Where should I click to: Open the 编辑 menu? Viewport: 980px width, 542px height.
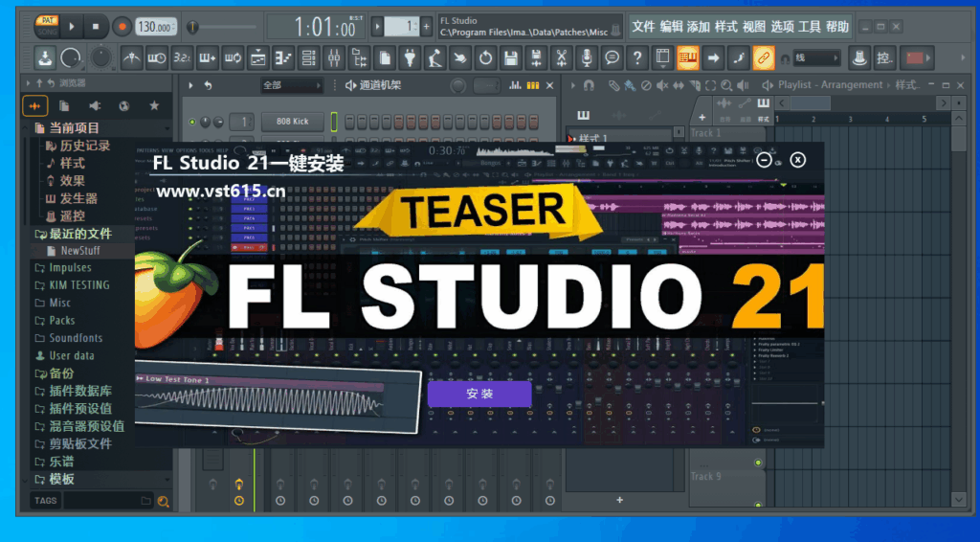click(671, 26)
